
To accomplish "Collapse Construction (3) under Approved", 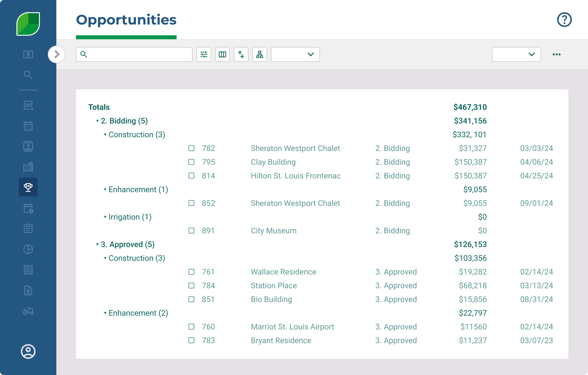I will (x=105, y=258).
